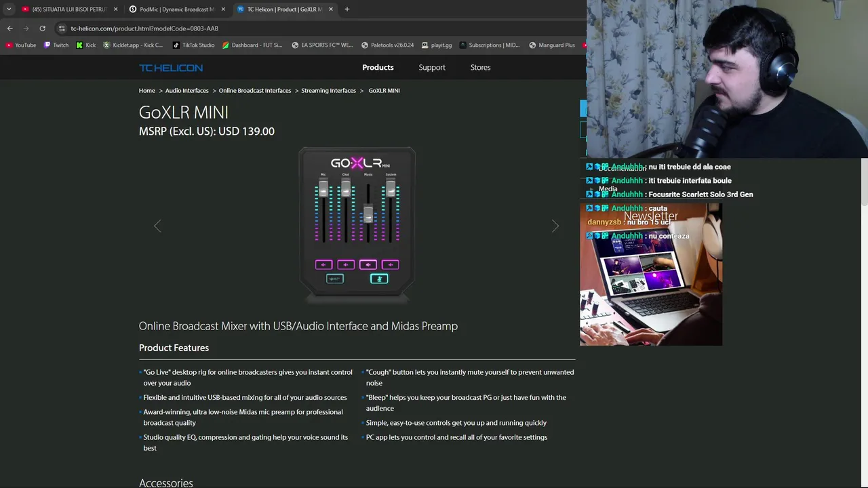Click MSRP USD 139.00 price text
The height and width of the screenshot is (488, 868).
[206, 131]
